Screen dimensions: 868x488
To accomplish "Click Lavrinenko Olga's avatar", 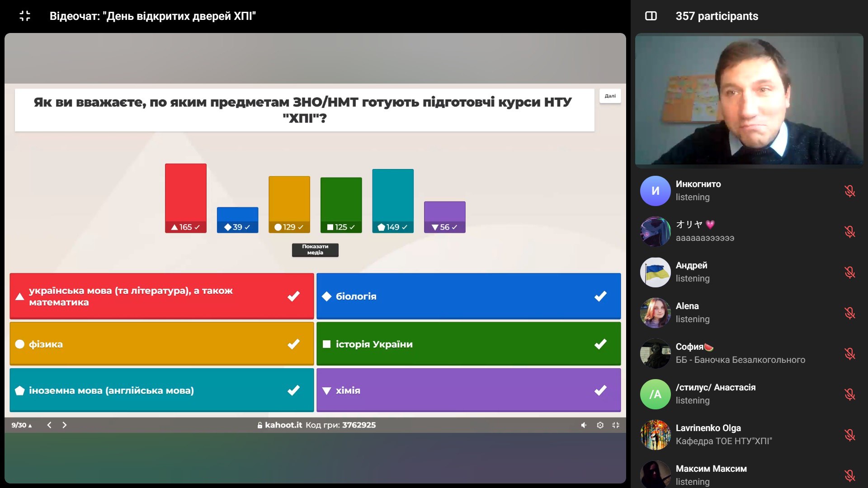I will point(655,435).
